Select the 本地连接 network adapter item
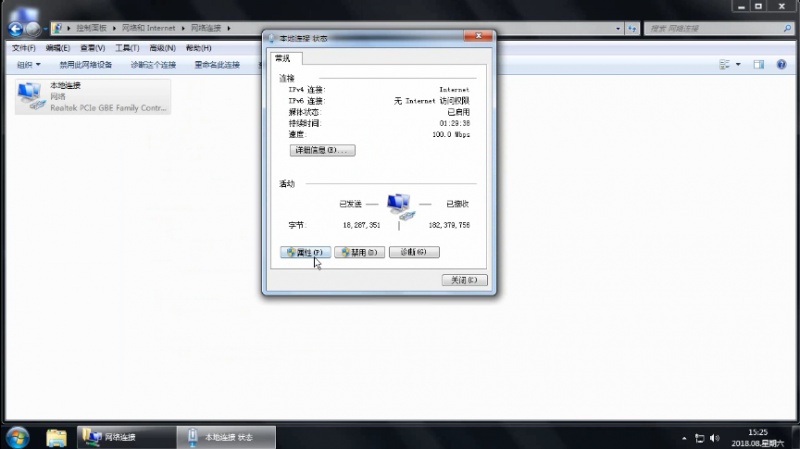 click(x=92, y=96)
